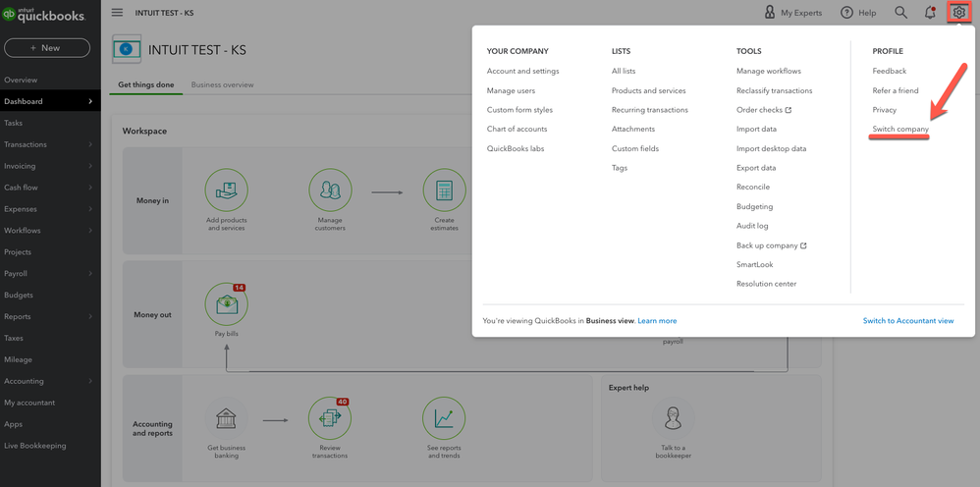Click the Get business banking icon

pyautogui.click(x=226, y=417)
